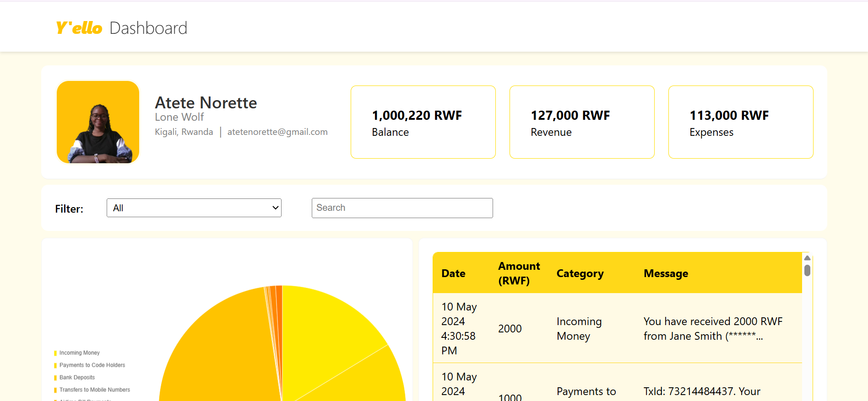Image resolution: width=868 pixels, height=401 pixels.
Task: Toggle Incoming Money legend item in chart
Action: point(79,353)
